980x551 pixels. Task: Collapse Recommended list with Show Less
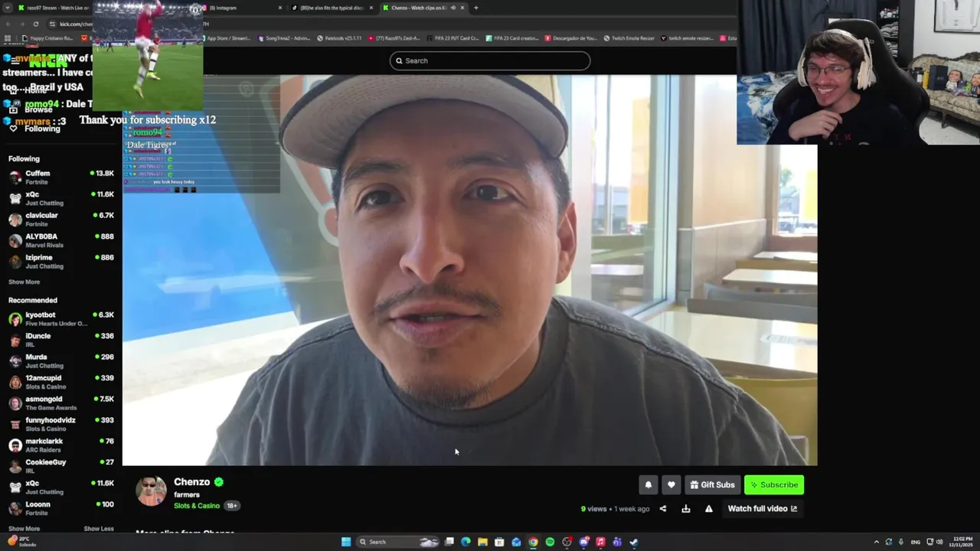point(99,529)
